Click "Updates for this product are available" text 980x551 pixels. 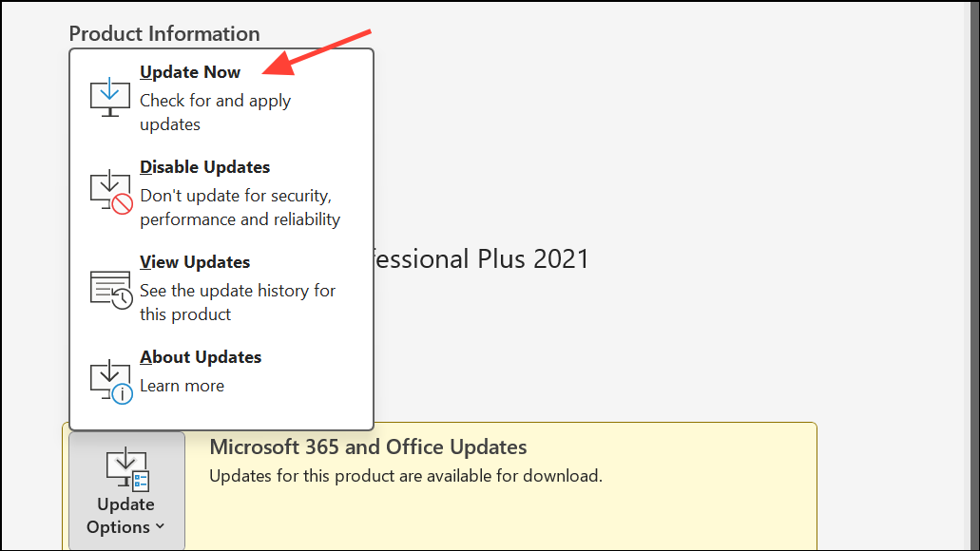(x=406, y=476)
